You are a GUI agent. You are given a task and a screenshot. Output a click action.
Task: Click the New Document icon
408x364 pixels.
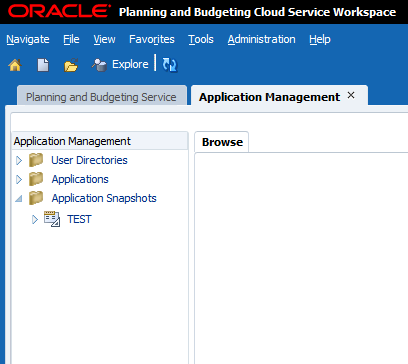click(x=43, y=65)
